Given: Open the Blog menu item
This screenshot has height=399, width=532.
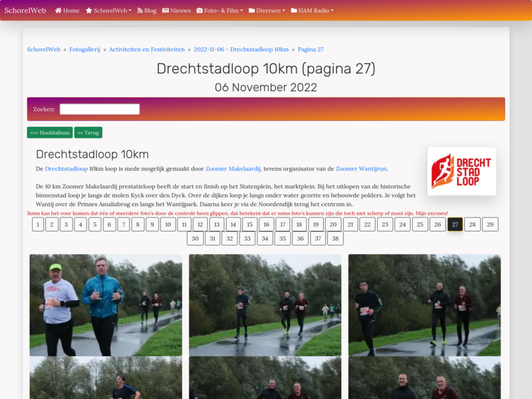Looking at the screenshot, I should tap(146, 11).
